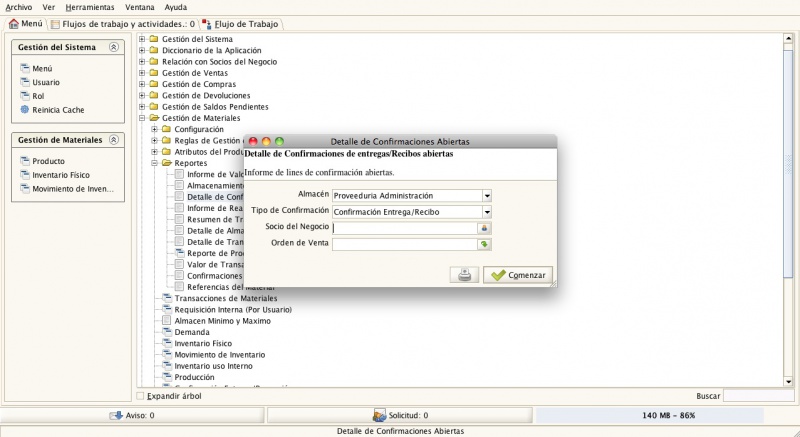
Task: Expand Gestión de Saldos Pendientes node
Action: 142,106
